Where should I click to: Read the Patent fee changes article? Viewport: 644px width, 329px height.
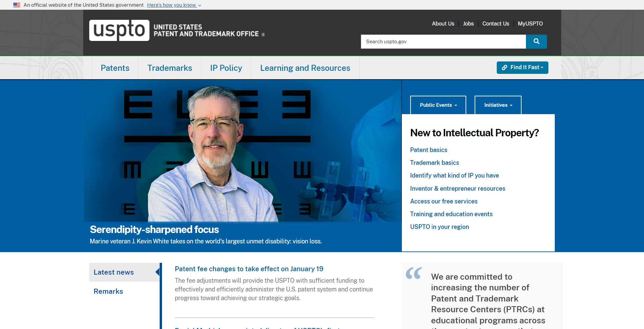(249, 269)
